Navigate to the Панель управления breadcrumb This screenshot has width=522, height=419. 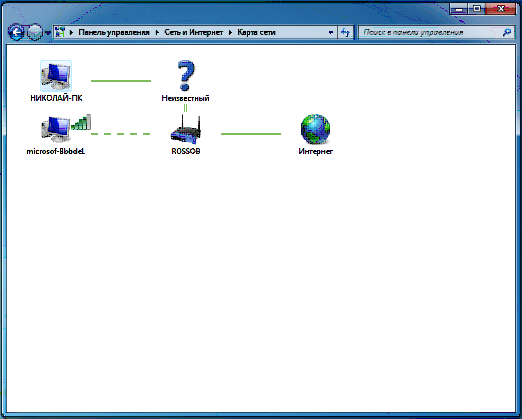point(114,32)
